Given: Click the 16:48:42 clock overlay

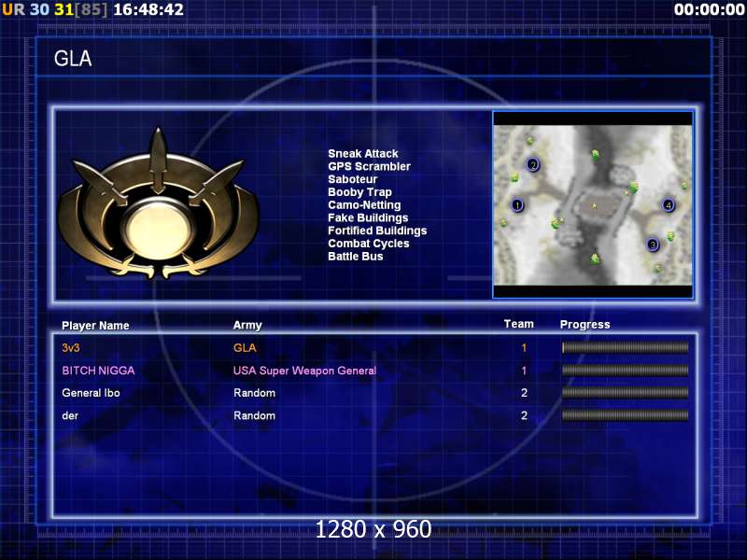Looking at the screenshot, I should point(148,9).
